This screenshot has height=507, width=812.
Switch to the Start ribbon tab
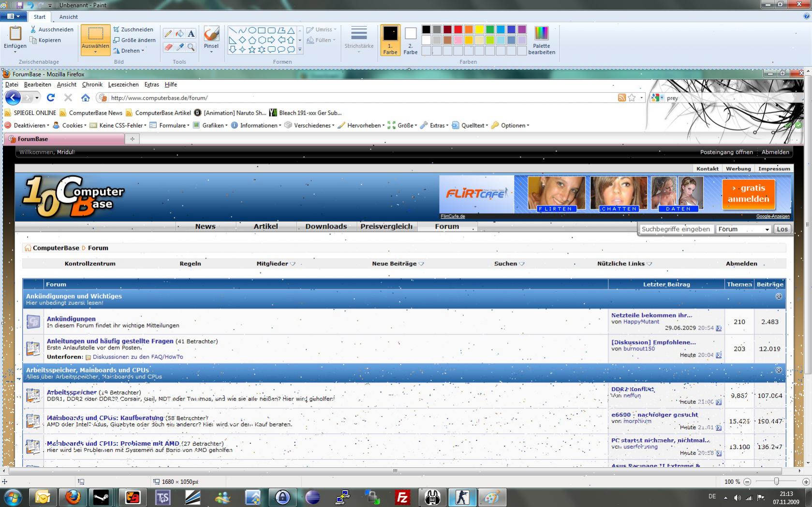pos(40,17)
